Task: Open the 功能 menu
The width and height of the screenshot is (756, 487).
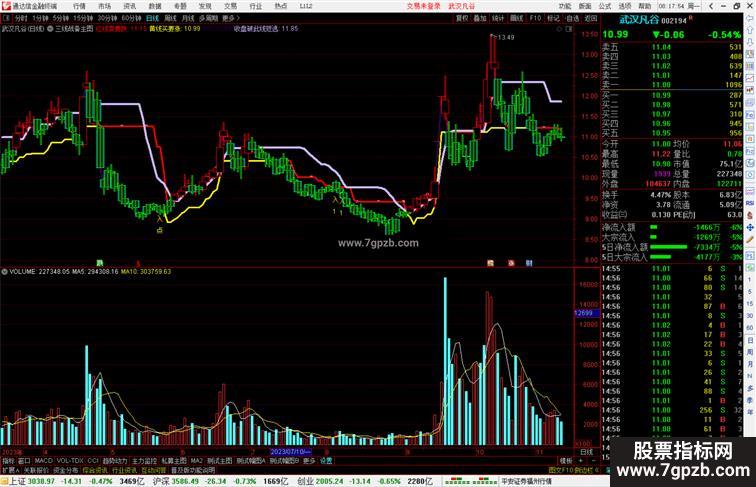Action: click(565, 6)
